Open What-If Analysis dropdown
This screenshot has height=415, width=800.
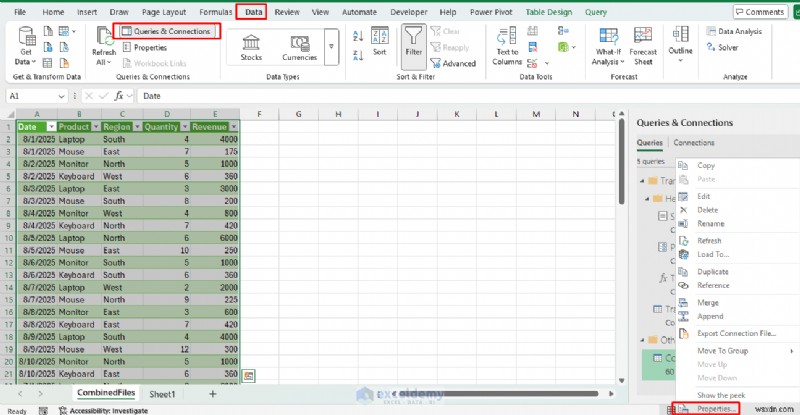(608, 47)
